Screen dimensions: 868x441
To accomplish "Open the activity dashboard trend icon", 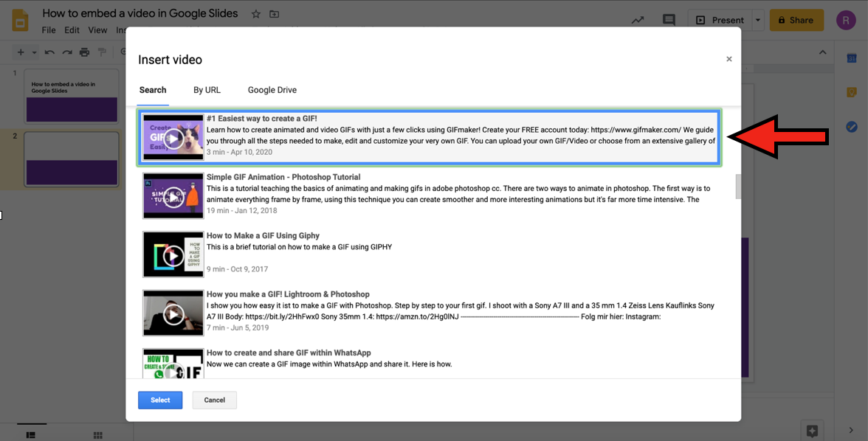I will [x=638, y=20].
